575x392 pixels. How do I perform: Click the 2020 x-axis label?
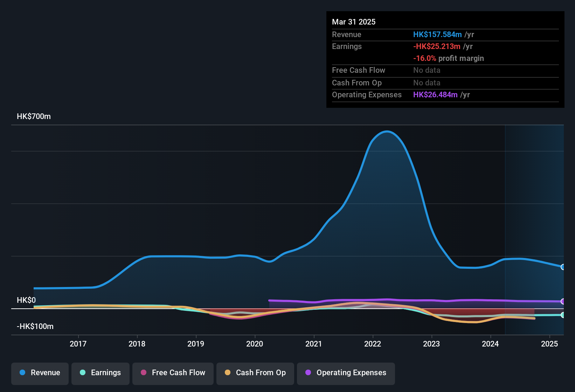[x=255, y=344]
